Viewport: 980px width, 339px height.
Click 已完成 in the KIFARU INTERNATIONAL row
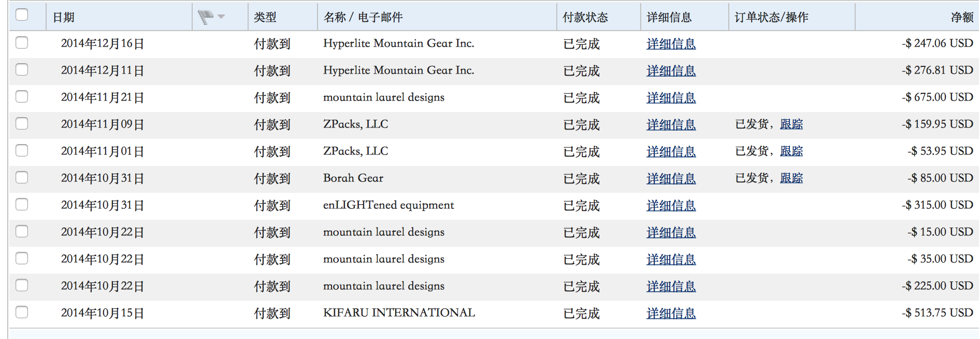pyautogui.click(x=581, y=314)
